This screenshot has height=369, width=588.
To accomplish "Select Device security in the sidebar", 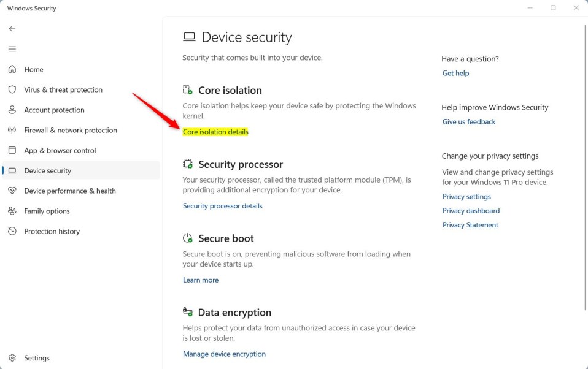I will coord(81,170).
